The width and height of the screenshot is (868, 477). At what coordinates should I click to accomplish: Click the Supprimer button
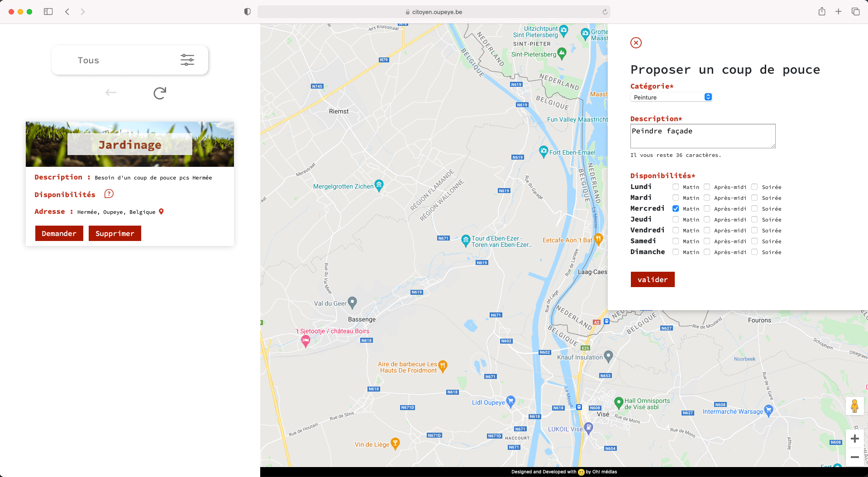tap(115, 233)
